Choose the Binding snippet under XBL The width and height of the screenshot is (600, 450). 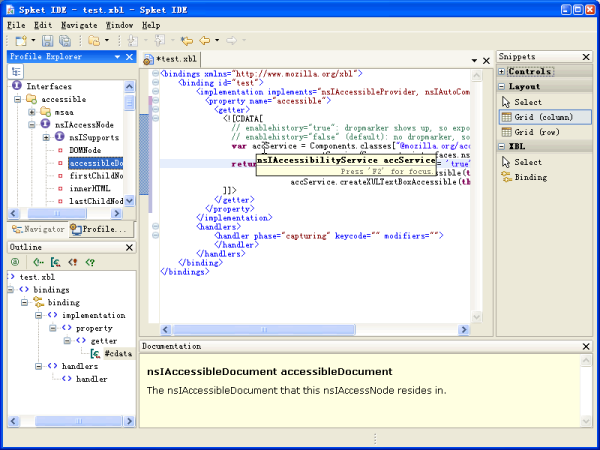pos(530,177)
